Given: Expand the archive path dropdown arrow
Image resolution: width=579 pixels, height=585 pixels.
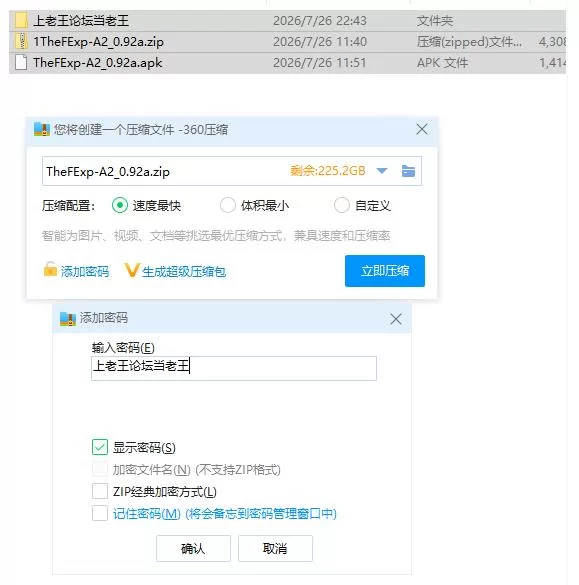Looking at the screenshot, I should tap(382, 171).
